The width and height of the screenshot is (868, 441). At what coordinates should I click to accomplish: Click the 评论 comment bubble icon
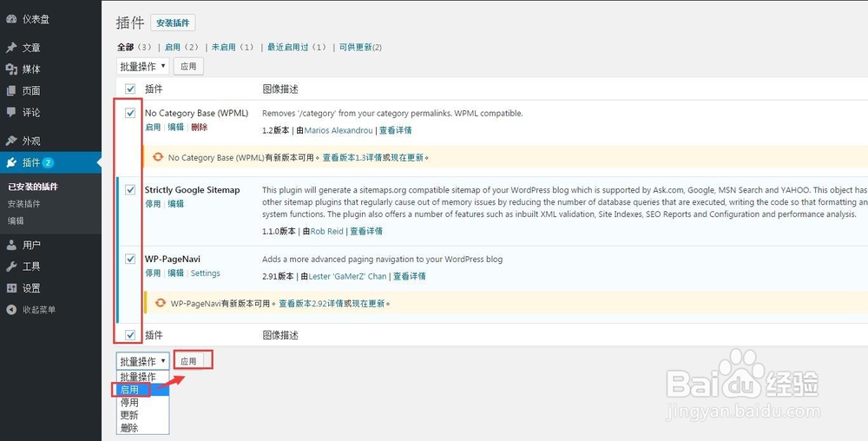coord(11,112)
